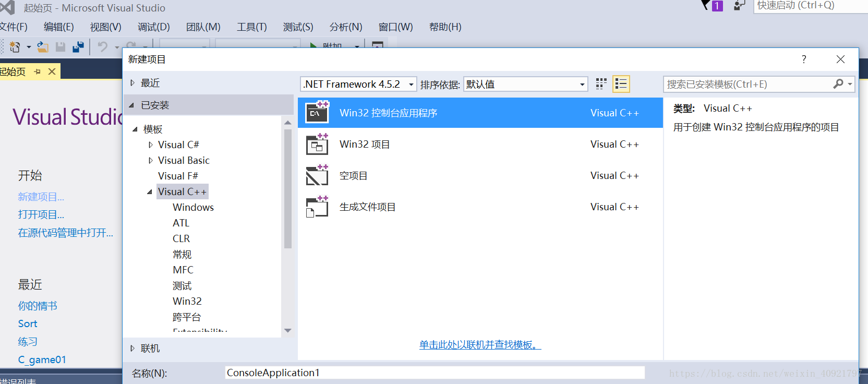
Task: Open recent project 练习
Action: click(28, 342)
